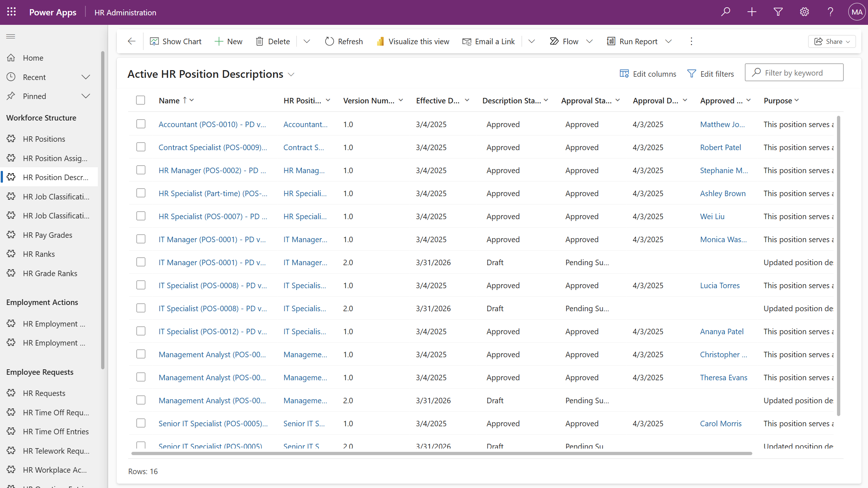The width and height of the screenshot is (868, 488).
Task: Sort by the Name column header
Action: [169, 100]
